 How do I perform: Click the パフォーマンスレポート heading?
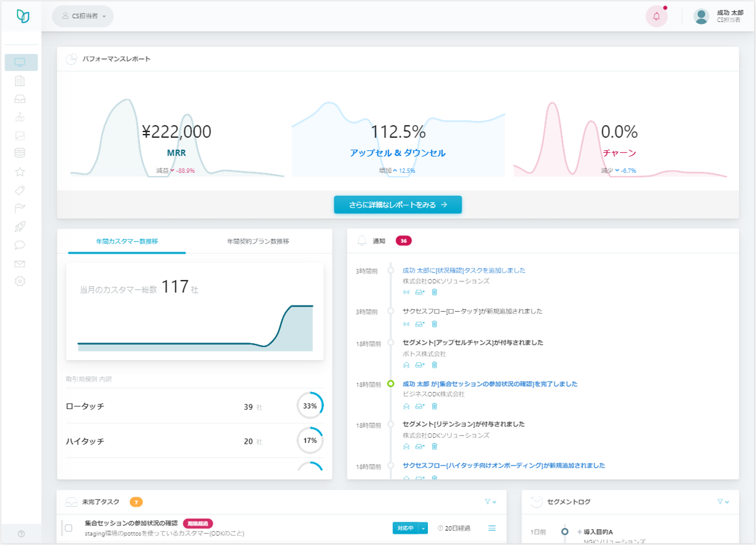[x=116, y=59]
